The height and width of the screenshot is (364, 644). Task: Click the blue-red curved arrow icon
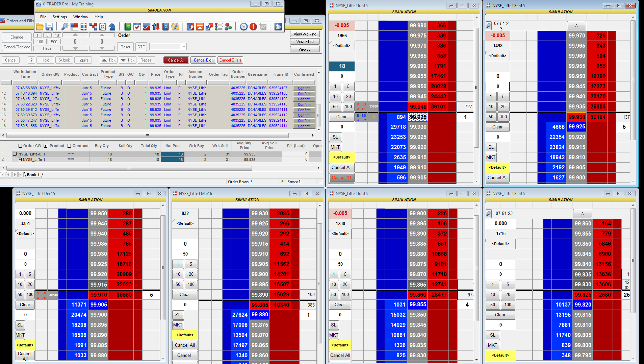[190, 27]
